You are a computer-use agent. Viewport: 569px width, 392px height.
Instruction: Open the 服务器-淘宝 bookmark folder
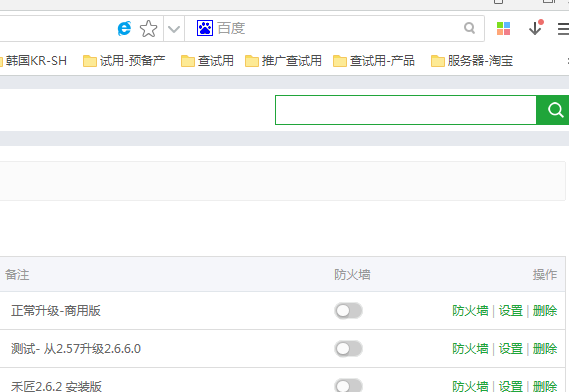[x=472, y=61]
